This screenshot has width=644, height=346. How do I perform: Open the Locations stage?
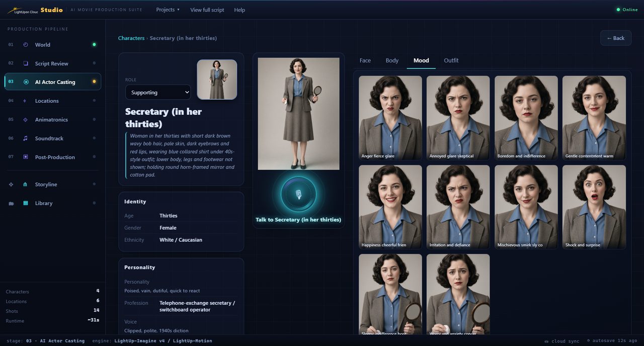(x=52, y=101)
